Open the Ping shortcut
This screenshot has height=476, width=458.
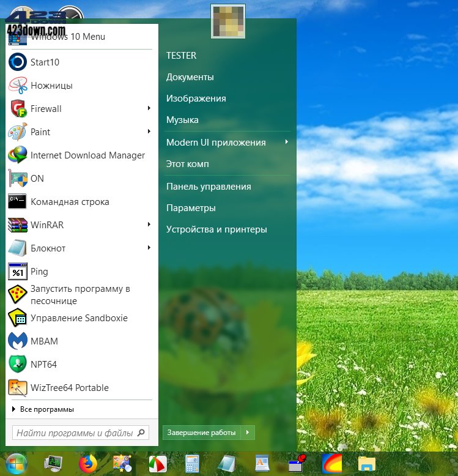[x=39, y=272]
